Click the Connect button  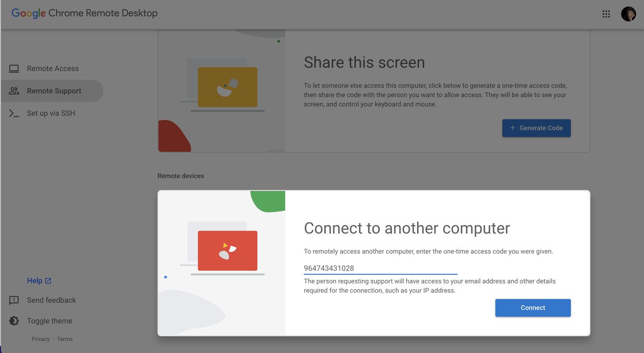coord(533,308)
